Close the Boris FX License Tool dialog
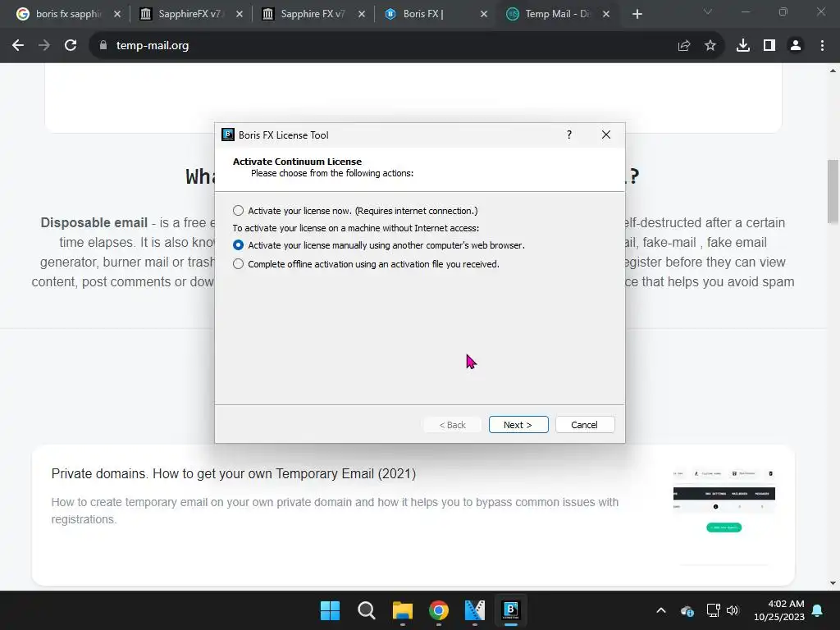 (606, 135)
